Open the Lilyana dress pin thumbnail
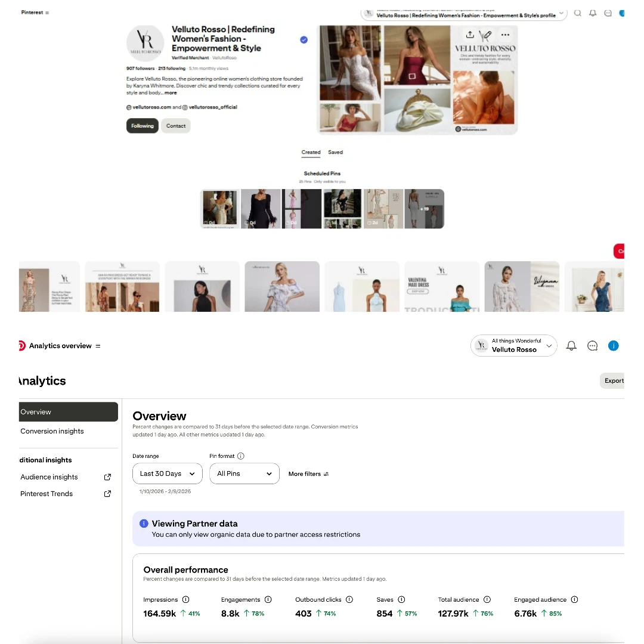 pyautogui.click(x=522, y=287)
